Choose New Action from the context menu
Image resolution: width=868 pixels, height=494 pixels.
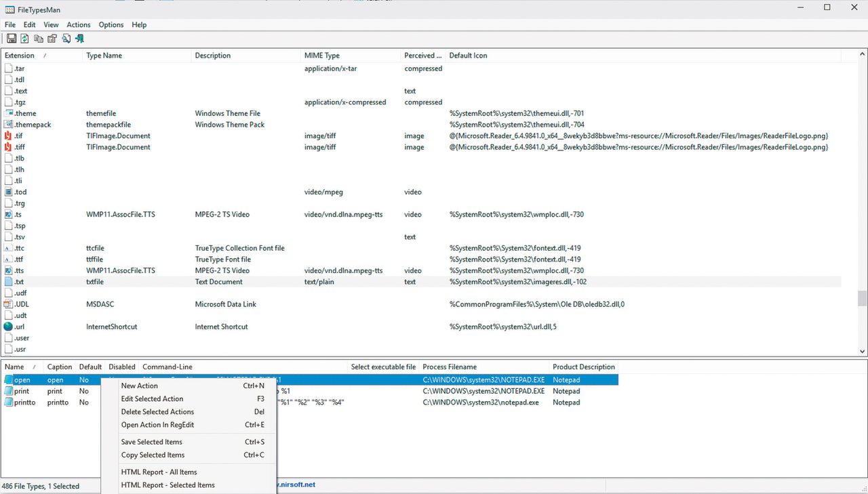point(189,386)
